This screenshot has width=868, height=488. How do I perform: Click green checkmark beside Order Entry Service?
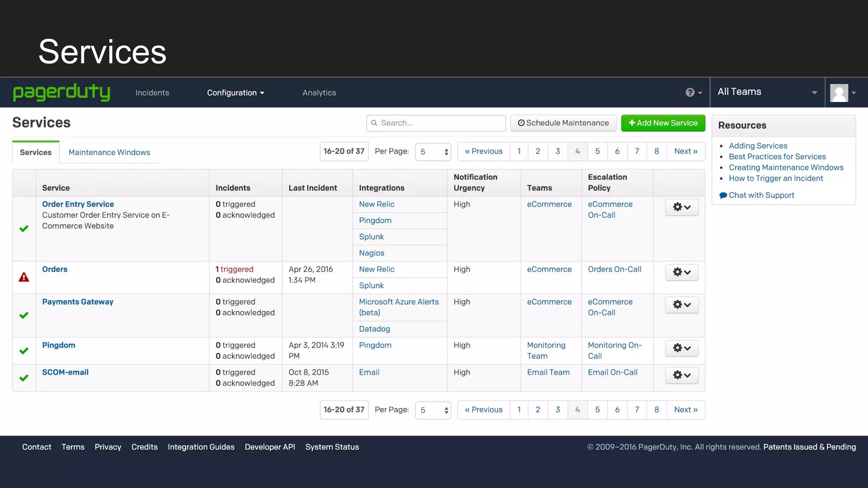pyautogui.click(x=24, y=229)
